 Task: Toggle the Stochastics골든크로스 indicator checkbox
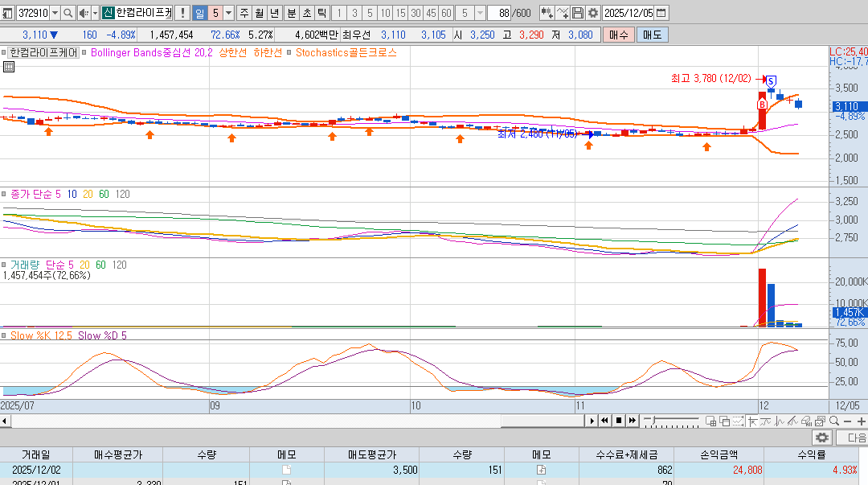[289, 52]
